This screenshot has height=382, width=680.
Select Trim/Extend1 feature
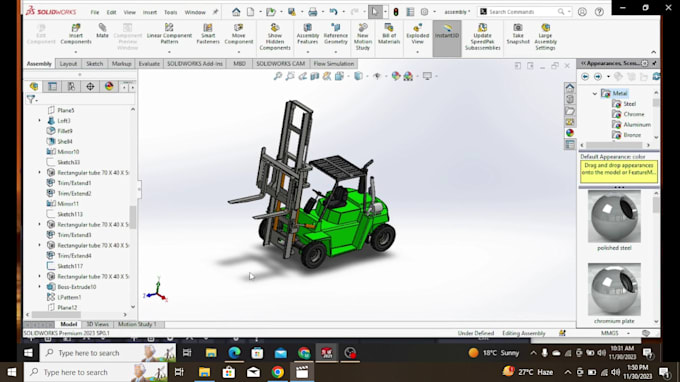pyautogui.click(x=74, y=183)
